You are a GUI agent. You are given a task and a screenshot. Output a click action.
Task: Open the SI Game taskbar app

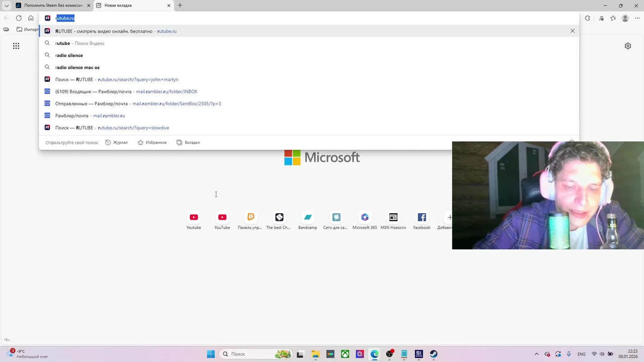419,354
